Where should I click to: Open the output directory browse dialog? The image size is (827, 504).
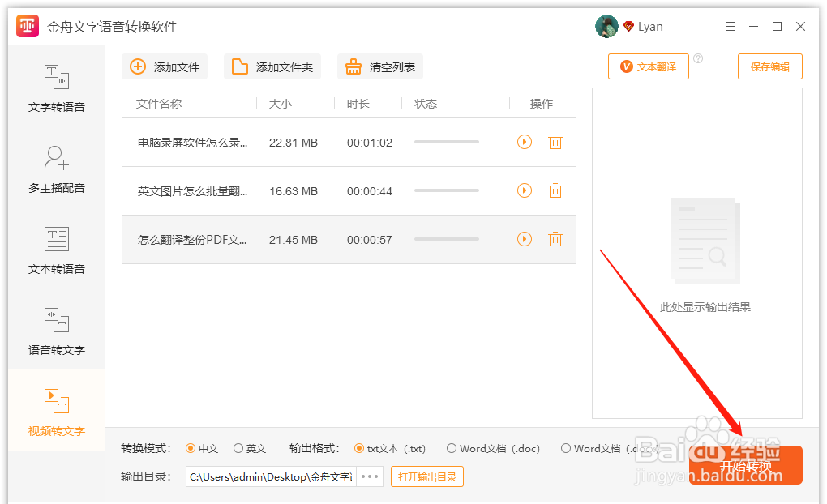369,476
